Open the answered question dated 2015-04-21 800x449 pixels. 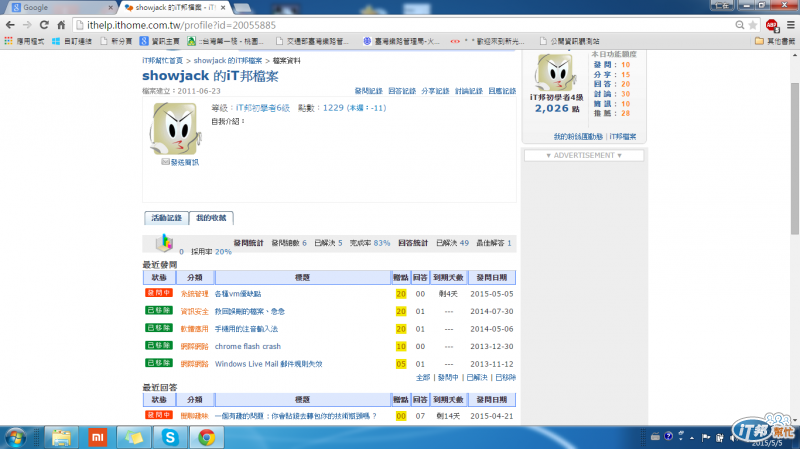pyautogui.click(x=295, y=416)
